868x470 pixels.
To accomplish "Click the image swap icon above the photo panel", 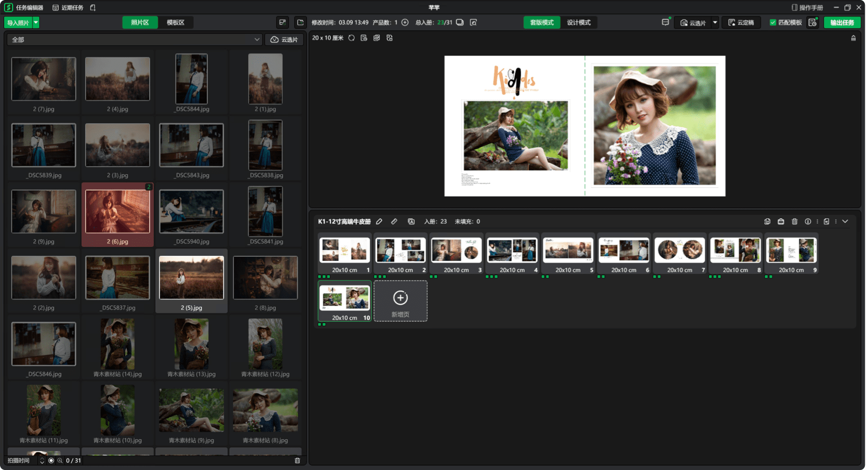I will coord(282,22).
